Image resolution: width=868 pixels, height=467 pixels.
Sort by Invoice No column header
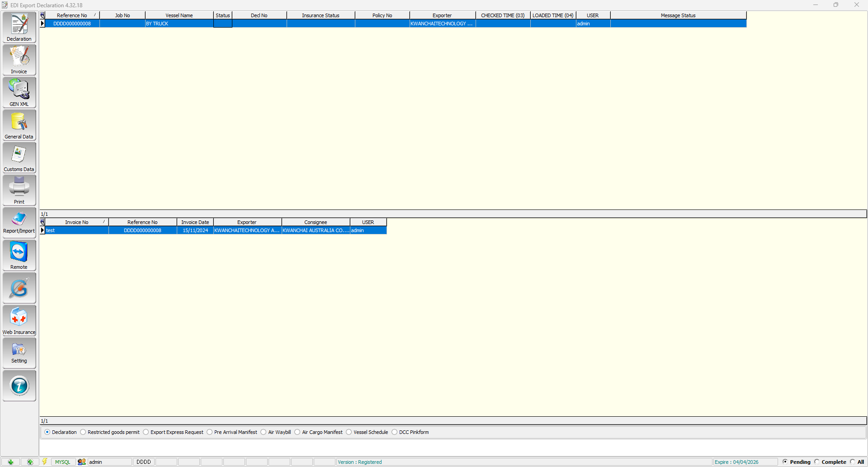(x=76, y=222)
